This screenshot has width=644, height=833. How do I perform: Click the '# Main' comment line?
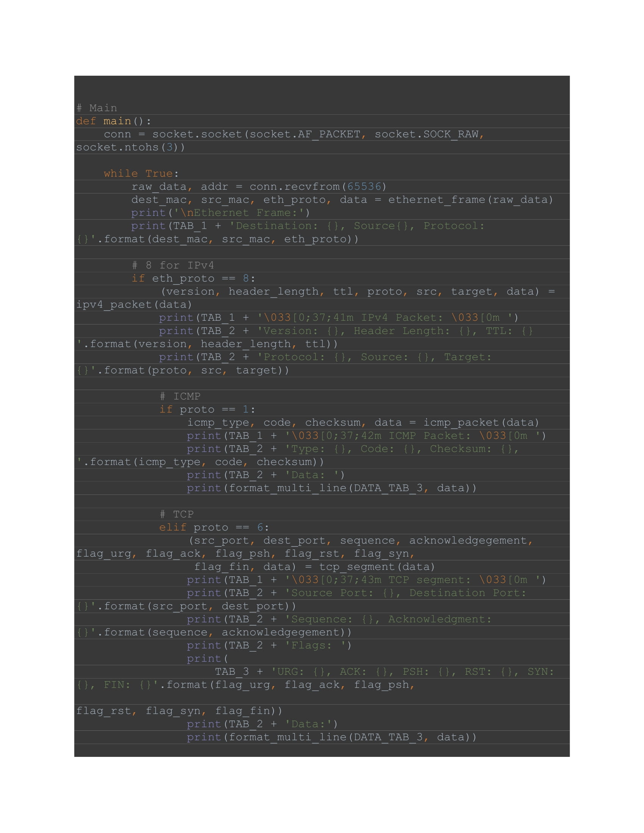click(97, 108)
